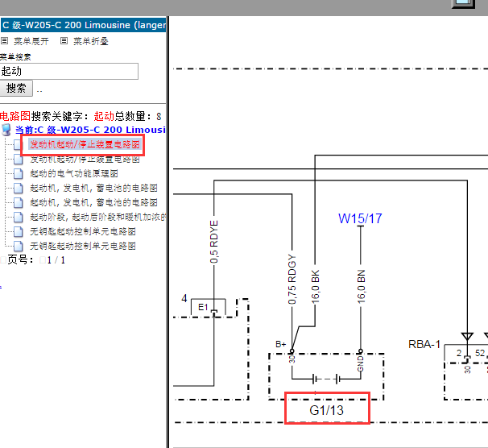Click document icon beside second 起动机, 发电机 entry
Image resolution: width=488 pixels, height=448 pixels.
19,202
